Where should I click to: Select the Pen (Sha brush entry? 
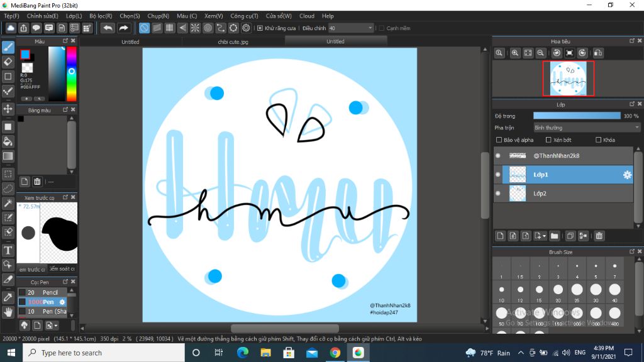[x=42, y=311]
